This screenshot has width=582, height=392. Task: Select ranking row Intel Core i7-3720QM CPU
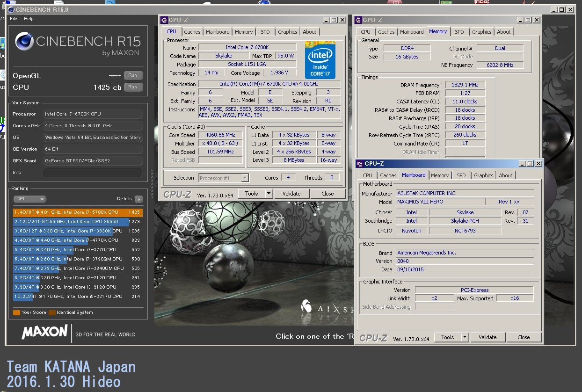tap(78, 259)
